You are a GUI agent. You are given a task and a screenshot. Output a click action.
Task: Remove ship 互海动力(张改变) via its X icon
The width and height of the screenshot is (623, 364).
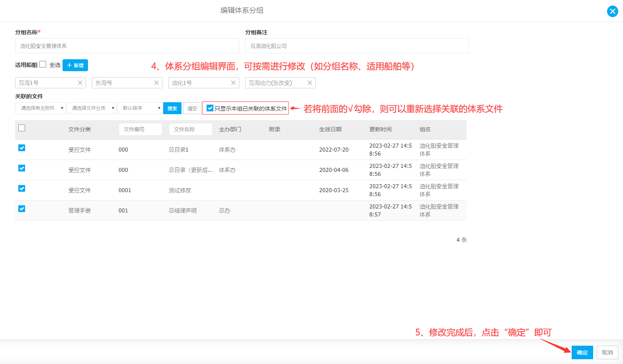coord(310,83)
